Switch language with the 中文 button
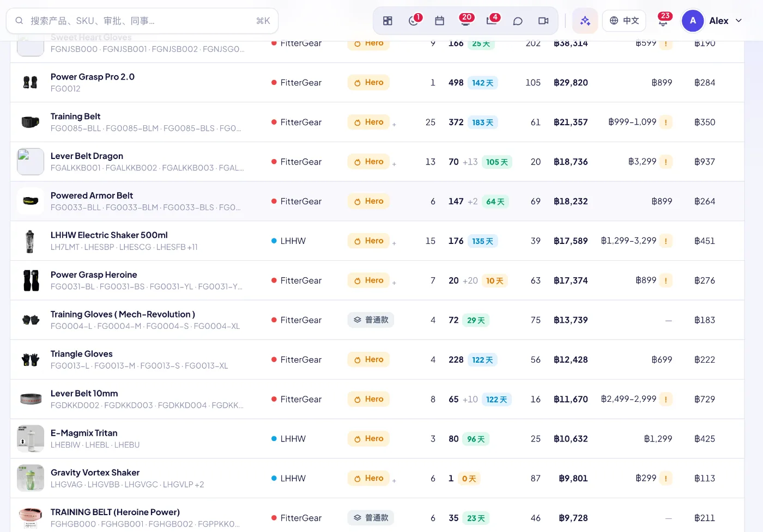 [x=624, y=21]
